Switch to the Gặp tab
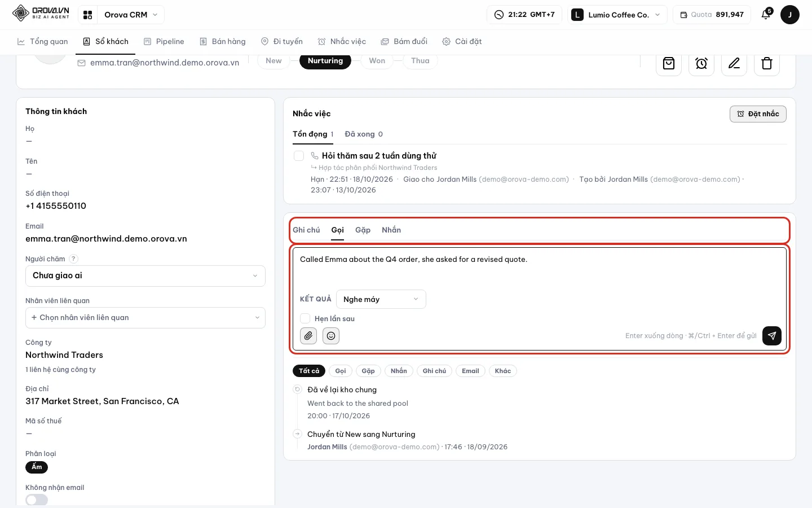Screen dimensions: 812x508 click(363, 230)
